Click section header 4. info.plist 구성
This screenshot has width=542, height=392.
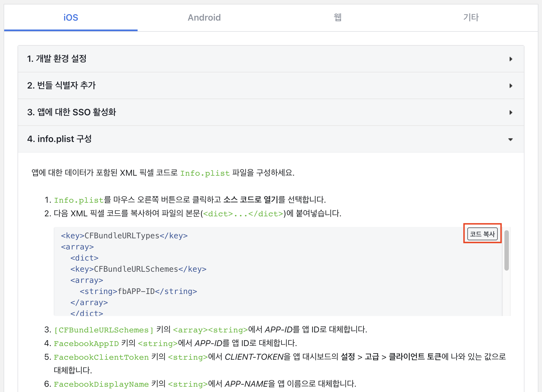pos(59,139)
